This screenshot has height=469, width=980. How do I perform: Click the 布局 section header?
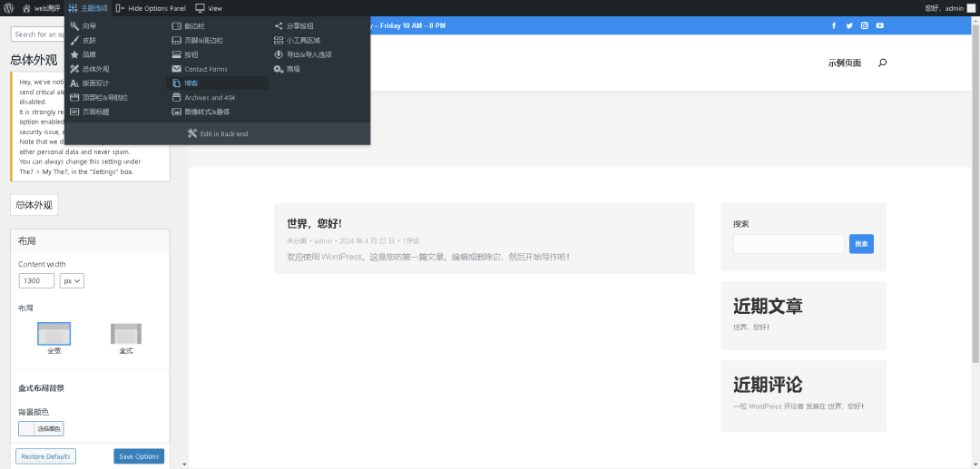click(x=90, y=241)
